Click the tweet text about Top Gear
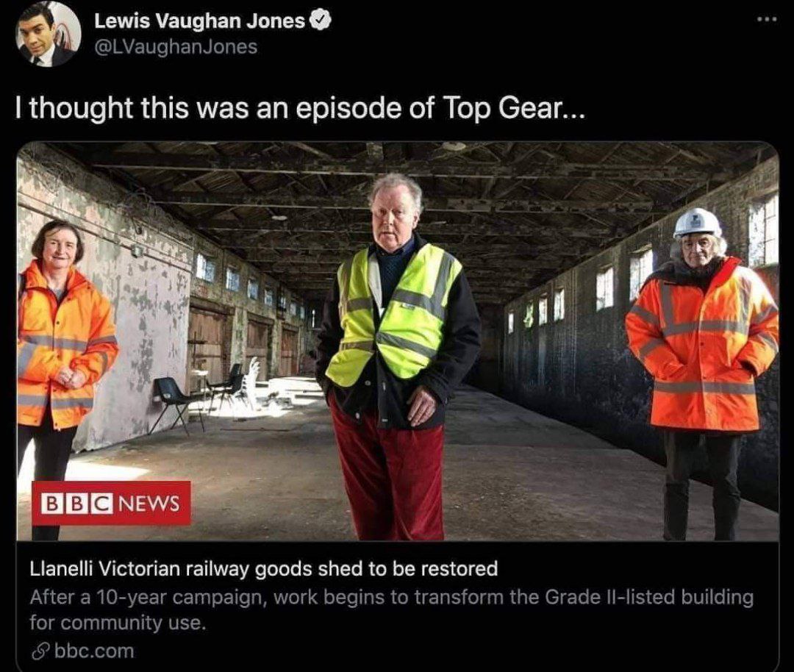The image size is (794, 672). pos(300,108)
